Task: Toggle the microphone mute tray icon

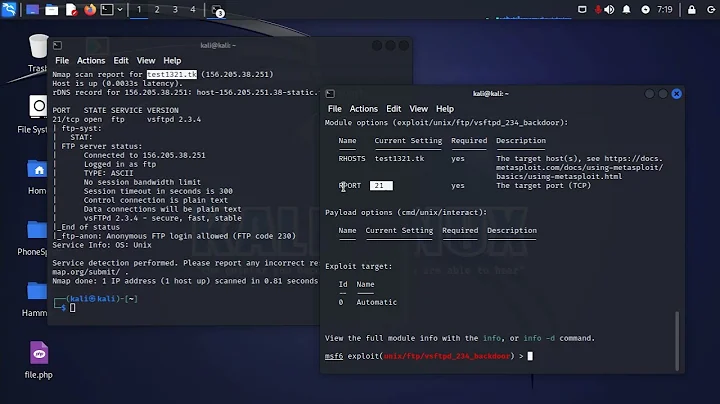Action: click(598, 9)
